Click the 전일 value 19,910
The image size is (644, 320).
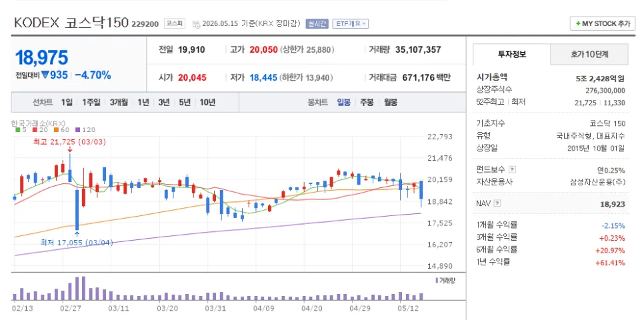191,50
